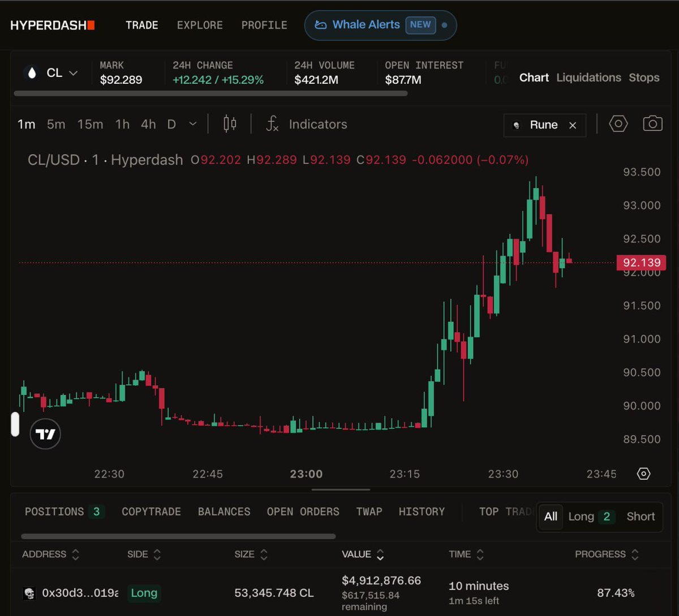The width and height of the screenshot is (679, 616).
Task: Remove the Rune filter with X
Action: click(573, 126)
